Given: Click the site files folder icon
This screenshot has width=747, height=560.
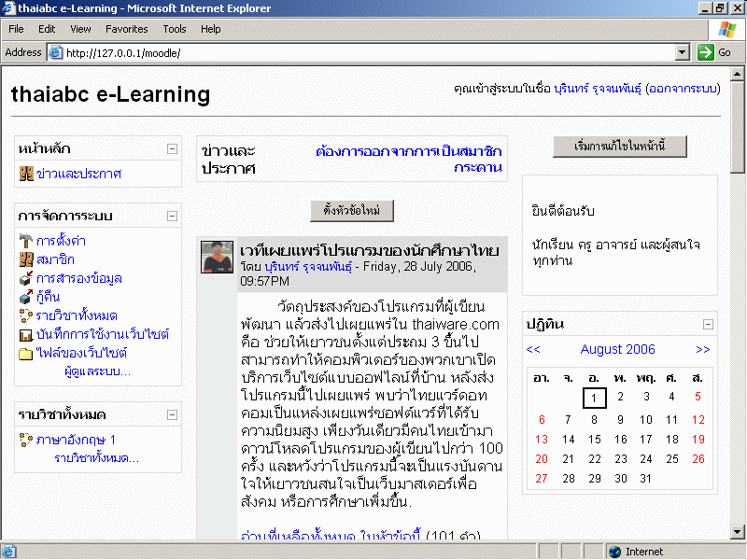Looking at the screenshot, I should click(26, 353).
